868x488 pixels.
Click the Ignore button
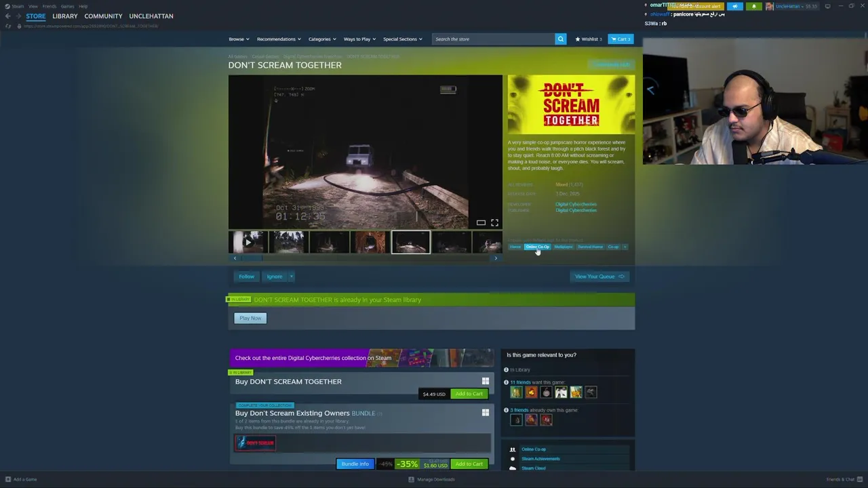click(274, 277)
